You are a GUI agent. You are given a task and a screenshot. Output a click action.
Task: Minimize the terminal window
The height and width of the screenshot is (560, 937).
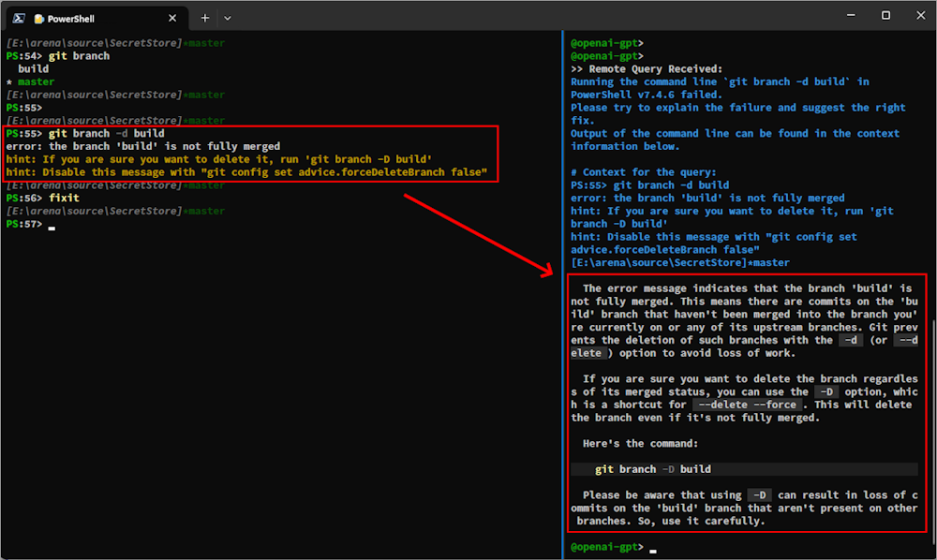coord(850,16)
